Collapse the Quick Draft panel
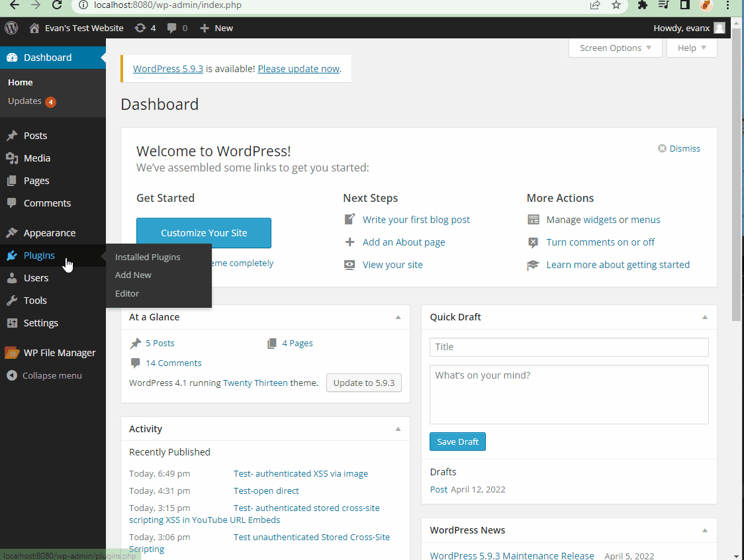Screen dimensions: 744x560 pos(705,317)
